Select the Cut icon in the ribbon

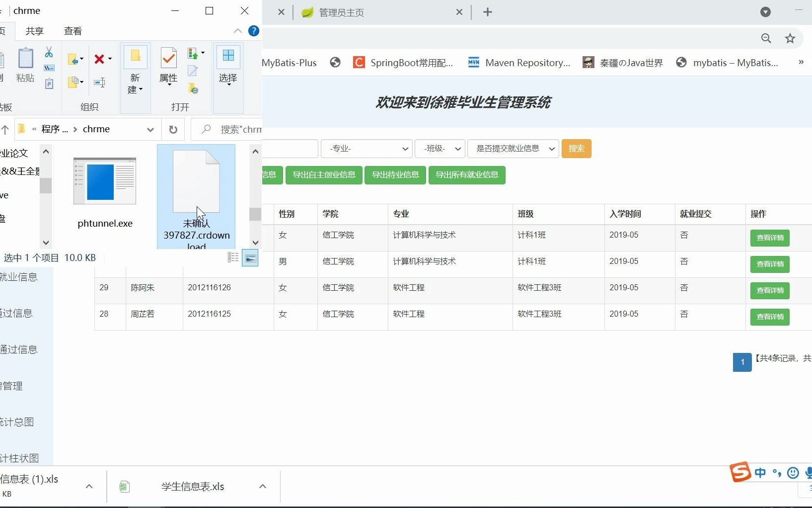[x=48, y=52]
